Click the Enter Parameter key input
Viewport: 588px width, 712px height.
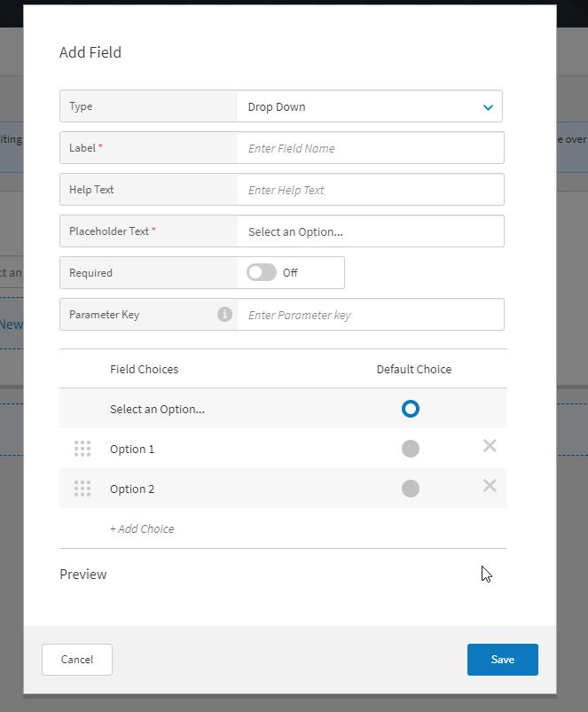(x=370, y=315)
